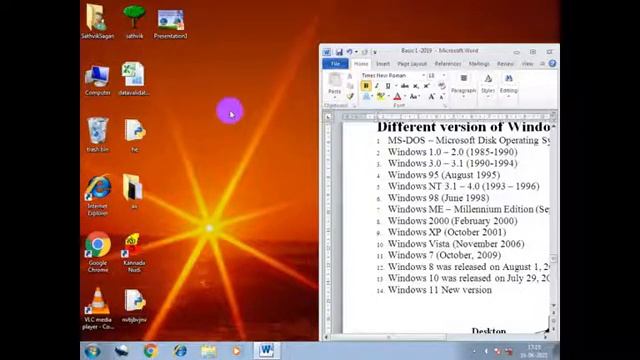Click the Word horizontal scrollbar

point(436,337)
